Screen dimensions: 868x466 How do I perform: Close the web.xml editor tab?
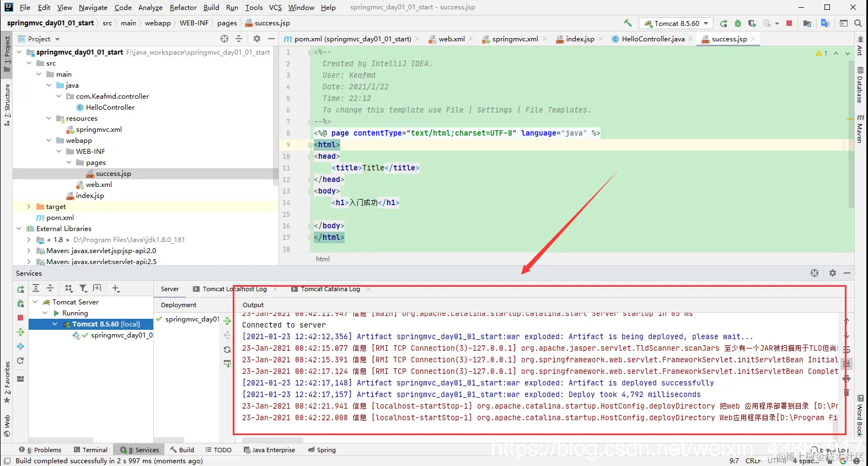(x=471, y=39)
